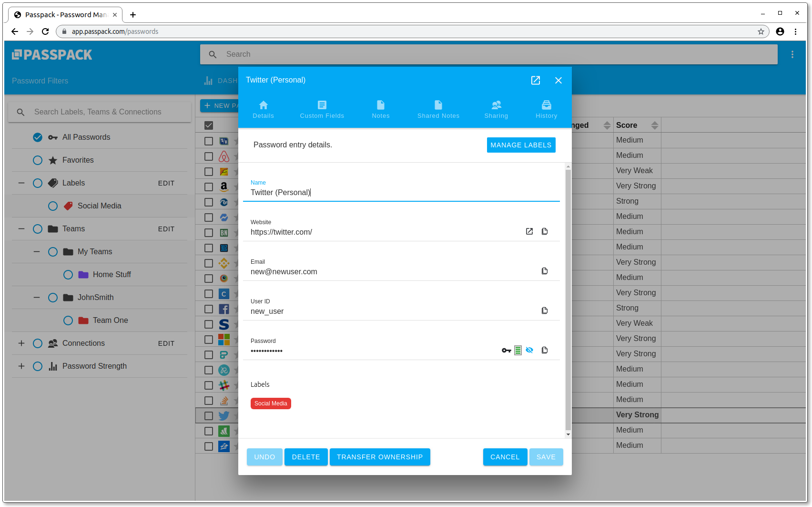Click EDIT next to Connections
The image size is (812, 507).
pos(166,343)
